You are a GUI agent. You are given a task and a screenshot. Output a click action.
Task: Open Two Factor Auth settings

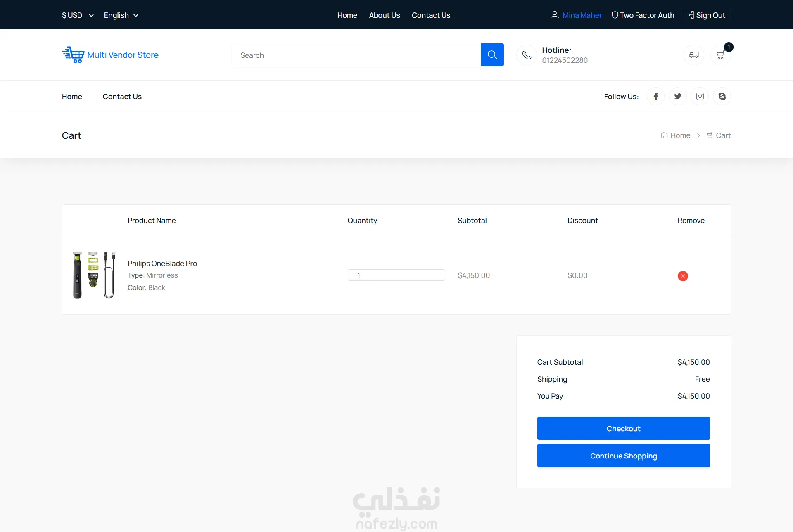tap(643, 15)
